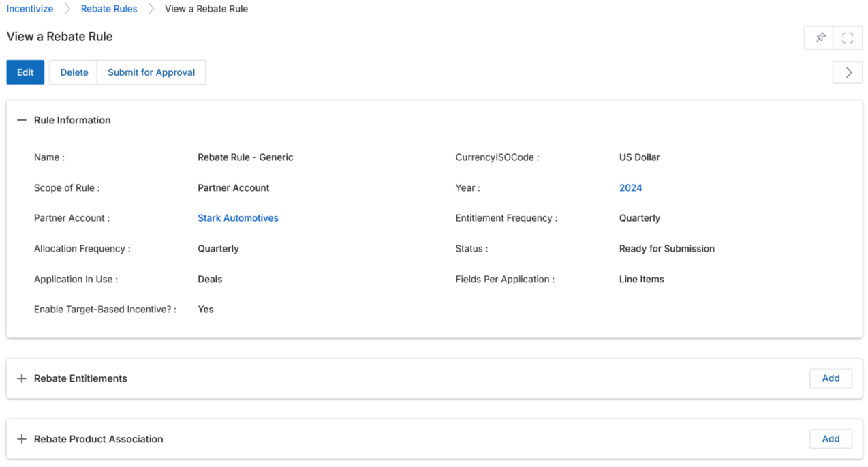The height and width of the screenshot is (467, 868).
Task: Click the 'Enable Target-Based Incentive? :' label
Action: click(x=105, y=310)
